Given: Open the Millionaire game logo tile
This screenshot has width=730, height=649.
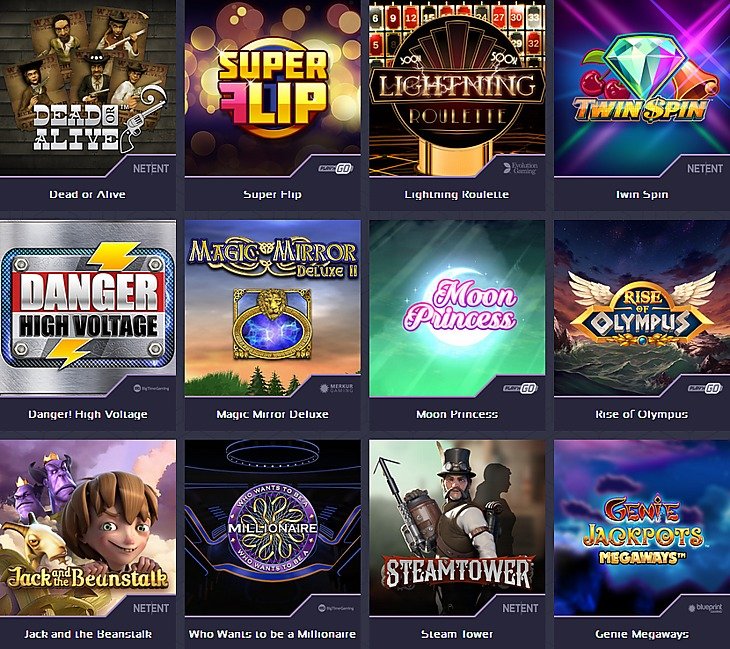Looking at the screenshot, I should [272, 528].
